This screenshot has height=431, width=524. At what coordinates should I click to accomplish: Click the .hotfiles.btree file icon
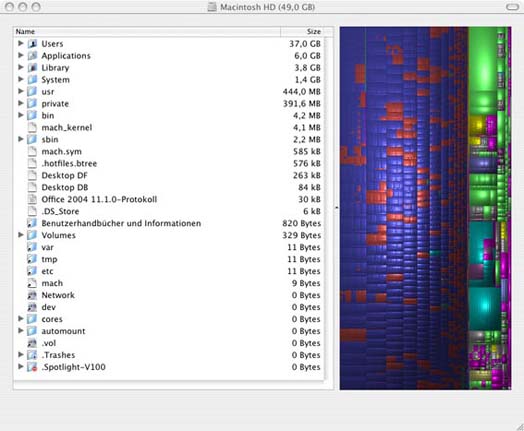click(x=32, y=163)
